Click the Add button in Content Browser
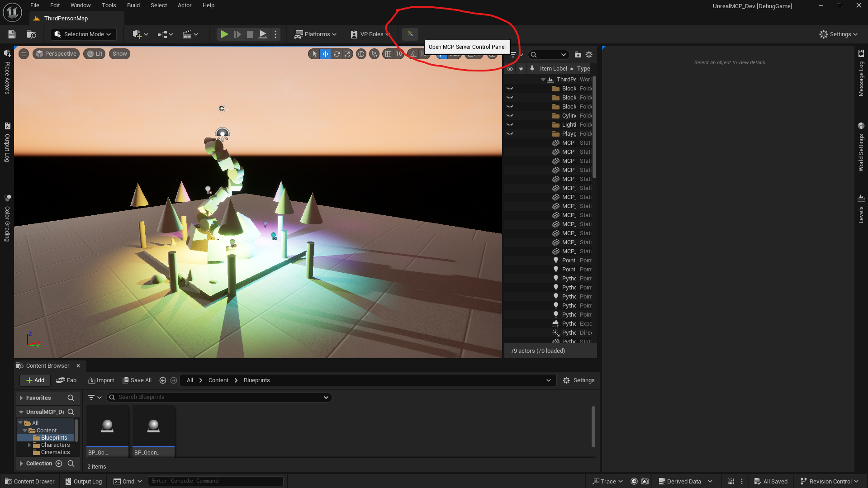Image resolution: width=868 pixels, height=488 pixels. tap(35, 380)
